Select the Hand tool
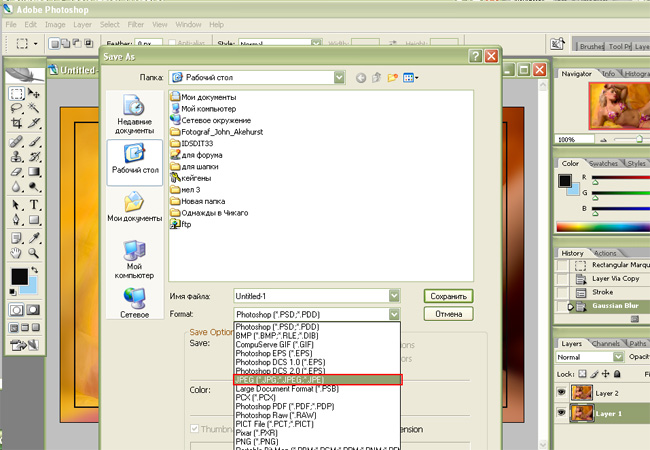 point(17,253)
